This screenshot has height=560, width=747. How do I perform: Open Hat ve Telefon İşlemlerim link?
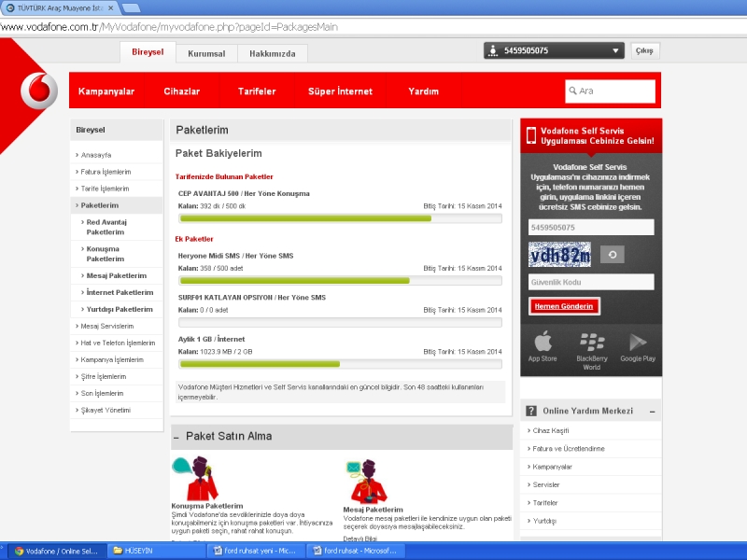pyautogui.click(x=116, y=343)
